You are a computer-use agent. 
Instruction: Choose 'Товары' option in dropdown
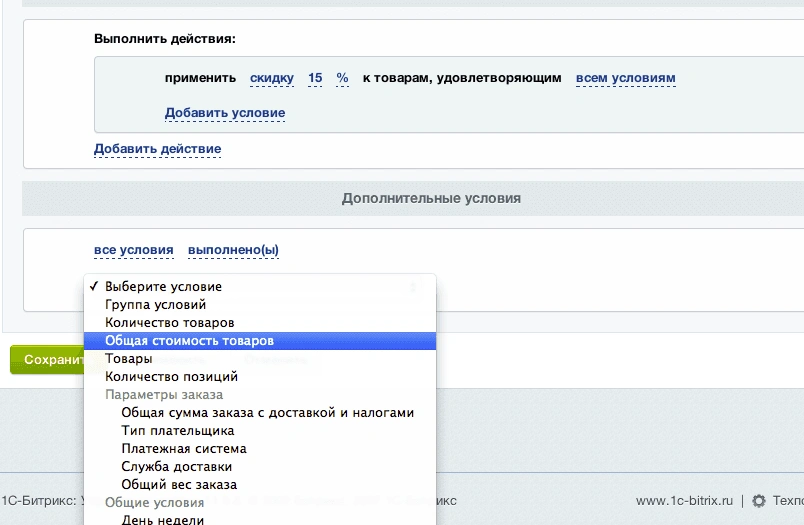(x=260, y=359)
